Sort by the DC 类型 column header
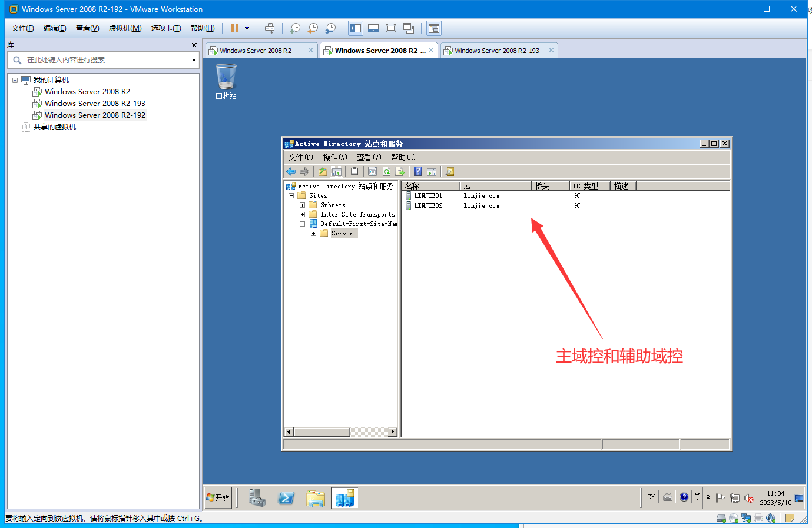812x528 pixels. pyautogui.click(x=589, y=186)
